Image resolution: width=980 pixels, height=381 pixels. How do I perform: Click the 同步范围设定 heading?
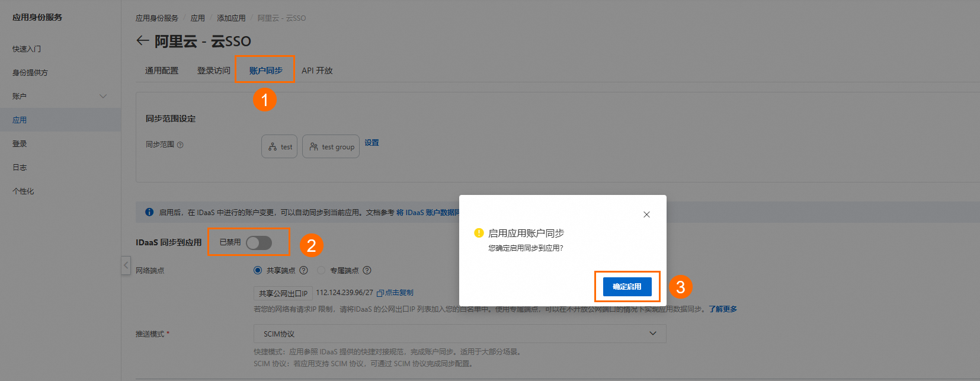pyautogui.click(x=171, y=119)
